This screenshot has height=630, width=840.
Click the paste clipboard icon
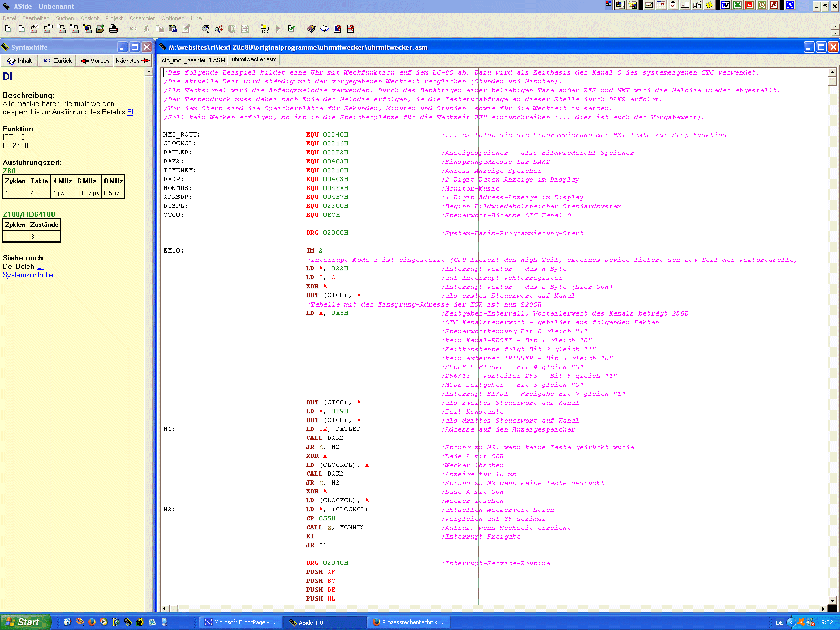point(173,29)
